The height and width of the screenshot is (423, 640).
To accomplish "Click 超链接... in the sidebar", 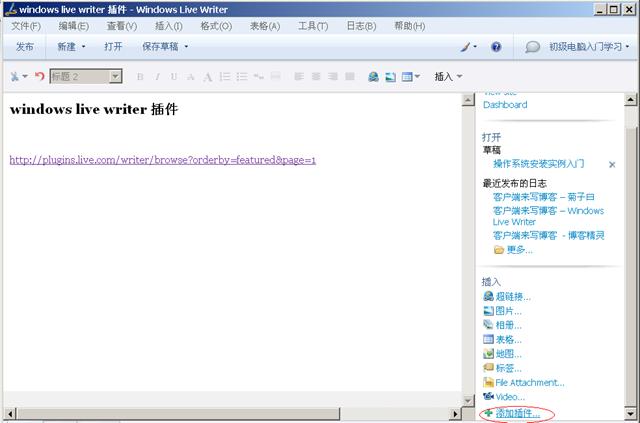I will point(507,296).
